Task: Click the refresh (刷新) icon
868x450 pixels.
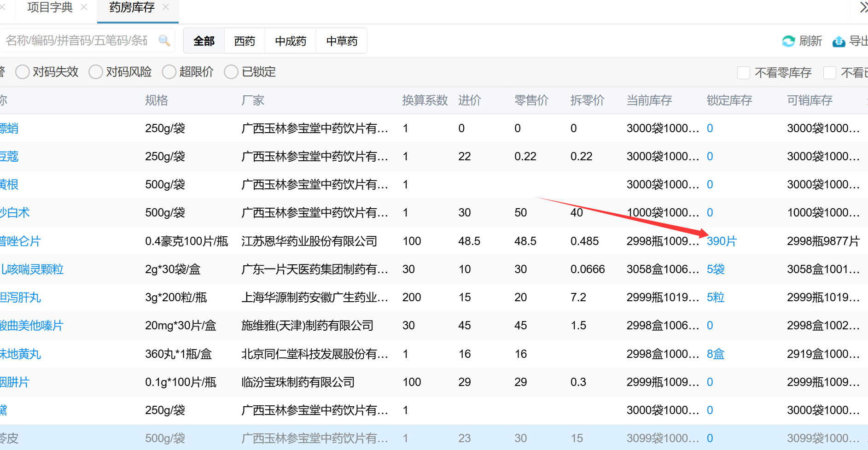Action: click(x=788, y=41)
